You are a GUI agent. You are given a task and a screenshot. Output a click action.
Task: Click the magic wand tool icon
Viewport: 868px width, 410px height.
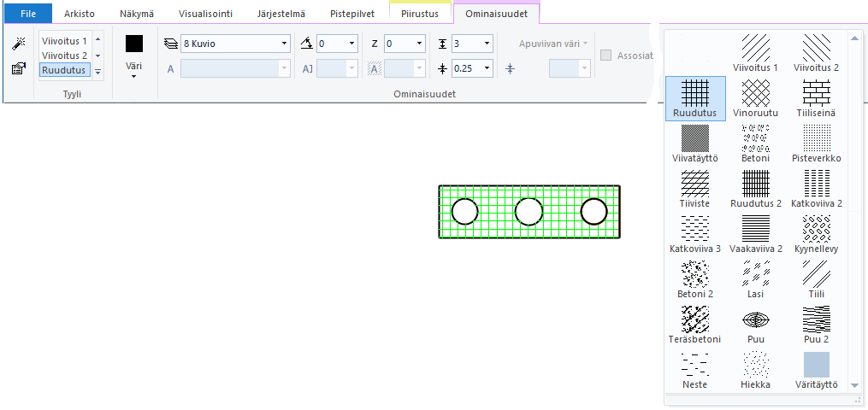18,44
